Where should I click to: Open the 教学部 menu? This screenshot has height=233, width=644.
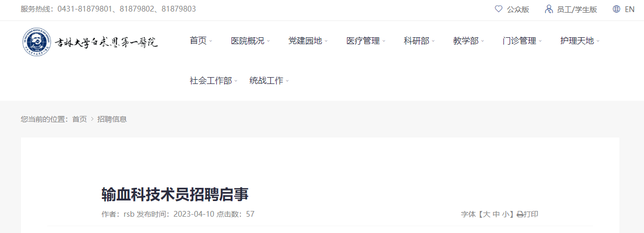pyautogui.click(x=469, y=40)
